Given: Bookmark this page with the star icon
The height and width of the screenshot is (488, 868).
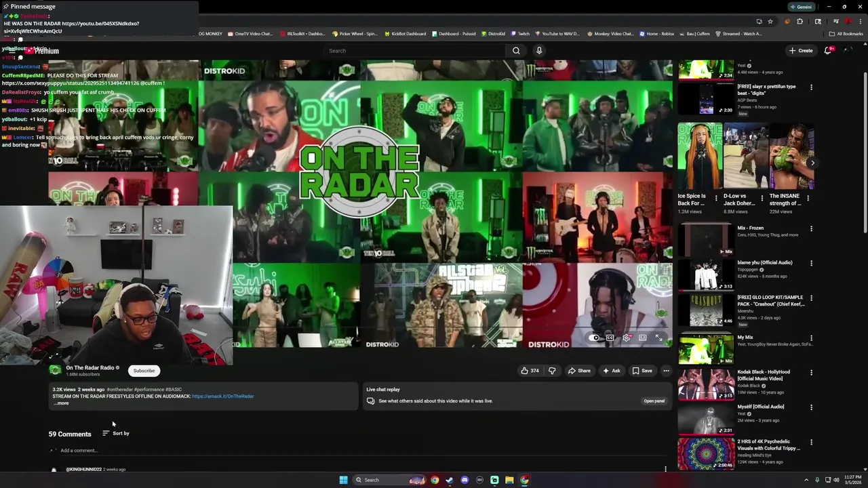Looking at the screenshot, I should click(770, 22).
